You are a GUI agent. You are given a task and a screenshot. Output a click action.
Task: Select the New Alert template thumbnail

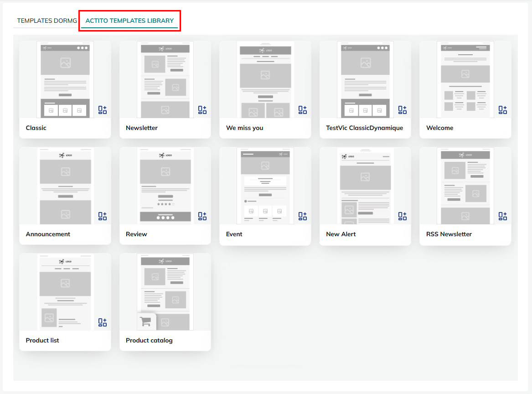(x=366, y=186)
